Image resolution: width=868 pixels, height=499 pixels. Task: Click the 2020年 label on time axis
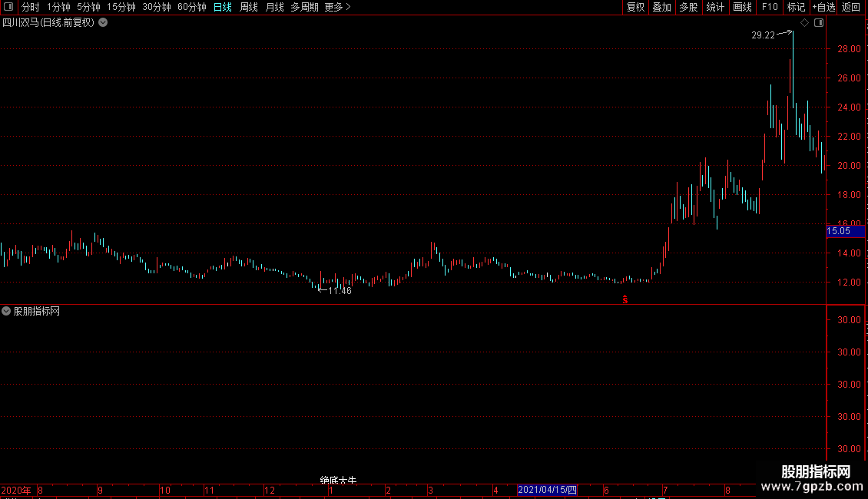tap(16, 490)
